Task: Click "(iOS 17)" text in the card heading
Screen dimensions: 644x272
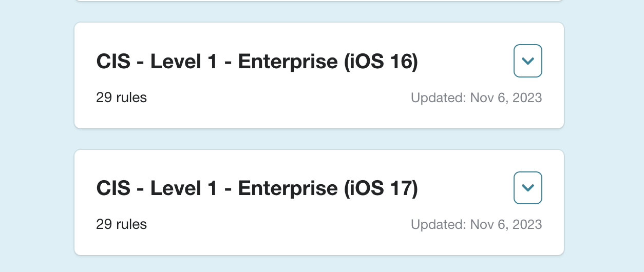Action: pyautogui.click(x=381, y=189)
